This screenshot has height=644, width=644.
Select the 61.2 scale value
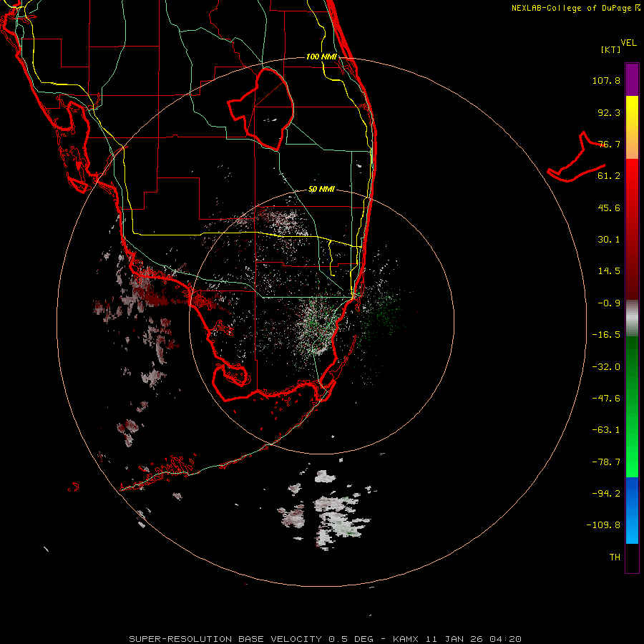pyautogui.click(x=609, y=176)
